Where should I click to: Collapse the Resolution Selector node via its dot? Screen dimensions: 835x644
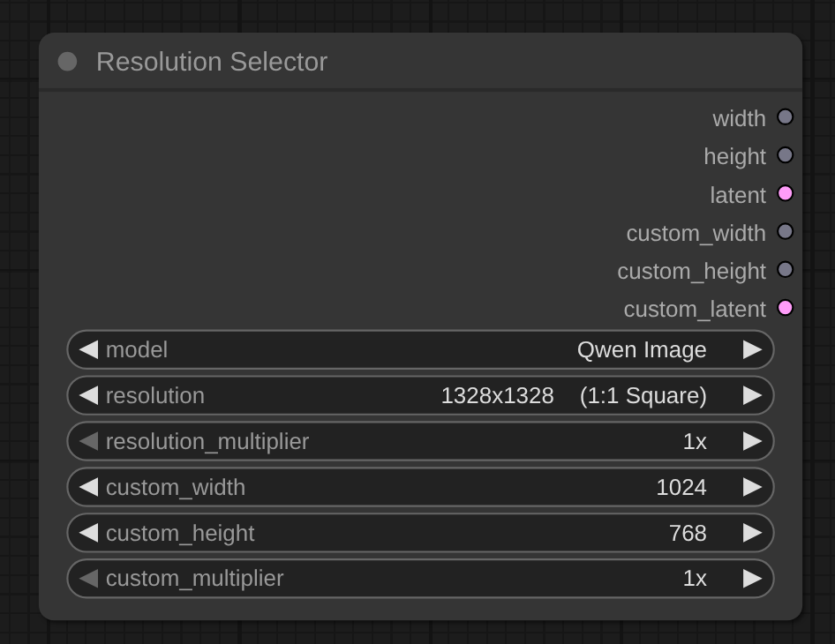tap(67, 62)
